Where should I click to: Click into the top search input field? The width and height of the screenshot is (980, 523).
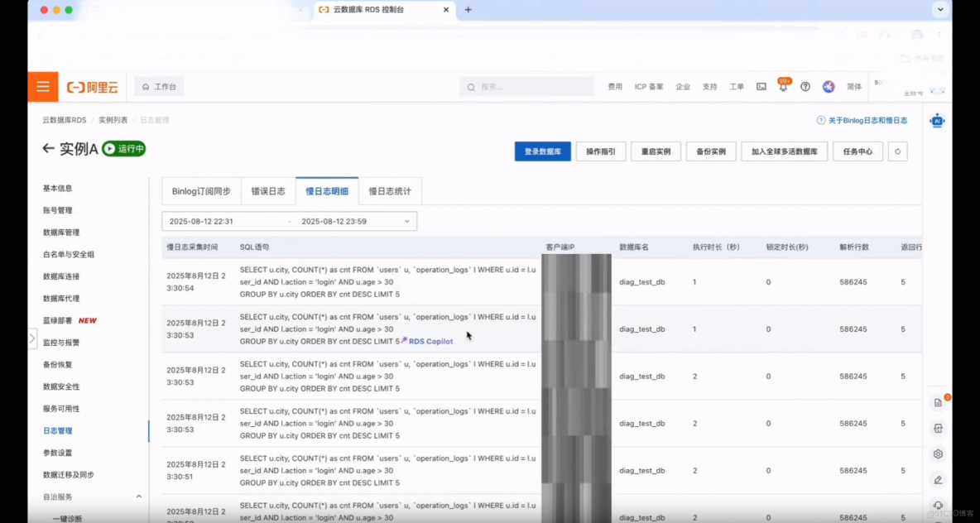pos(527,86)
